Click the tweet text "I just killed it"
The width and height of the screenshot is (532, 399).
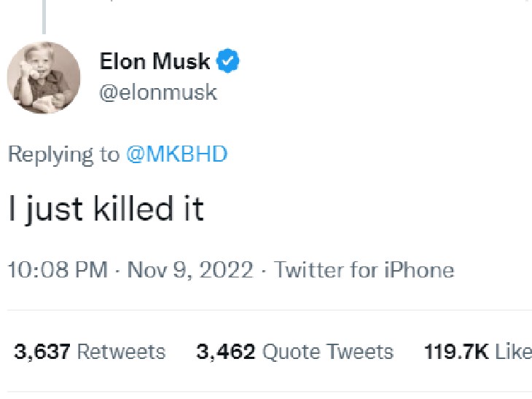[106, 209]
